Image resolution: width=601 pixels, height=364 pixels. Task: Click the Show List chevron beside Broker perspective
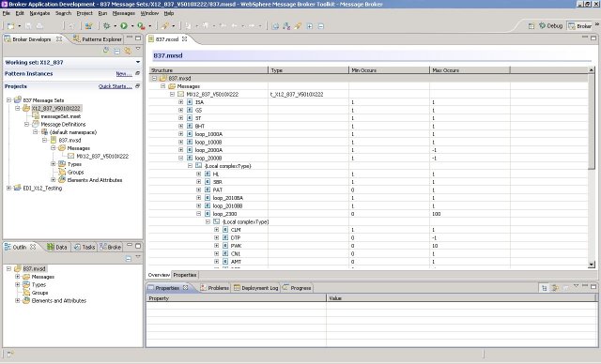tap(597, 23)
